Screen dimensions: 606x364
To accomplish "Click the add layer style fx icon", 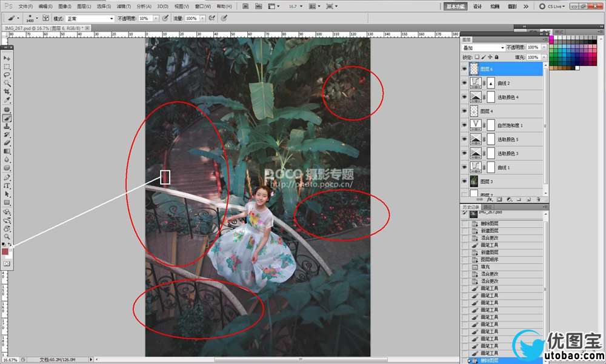I will point(490,200).
